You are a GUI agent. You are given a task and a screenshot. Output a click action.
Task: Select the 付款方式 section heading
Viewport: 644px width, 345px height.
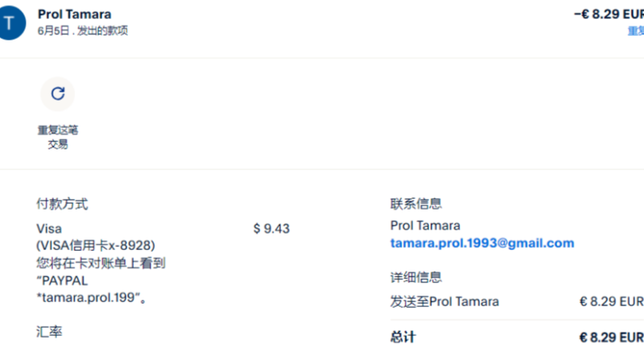(x=62, y=204)
